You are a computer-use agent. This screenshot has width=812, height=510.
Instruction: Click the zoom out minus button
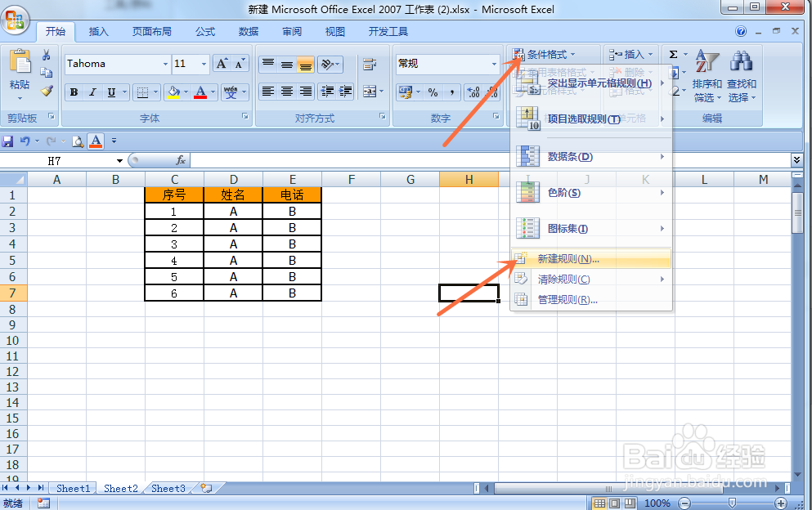click(684, 503)
